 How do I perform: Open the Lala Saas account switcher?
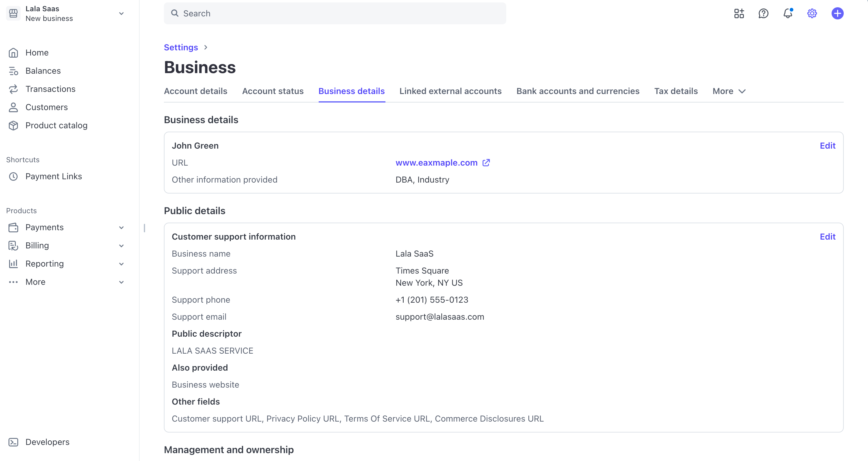coord(66,13)
